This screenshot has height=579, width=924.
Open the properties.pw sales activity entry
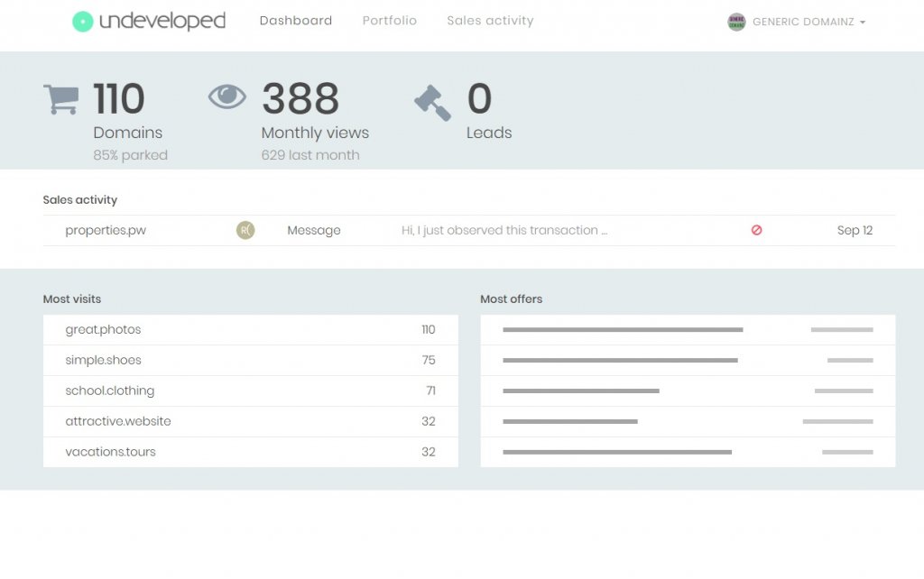106,230
